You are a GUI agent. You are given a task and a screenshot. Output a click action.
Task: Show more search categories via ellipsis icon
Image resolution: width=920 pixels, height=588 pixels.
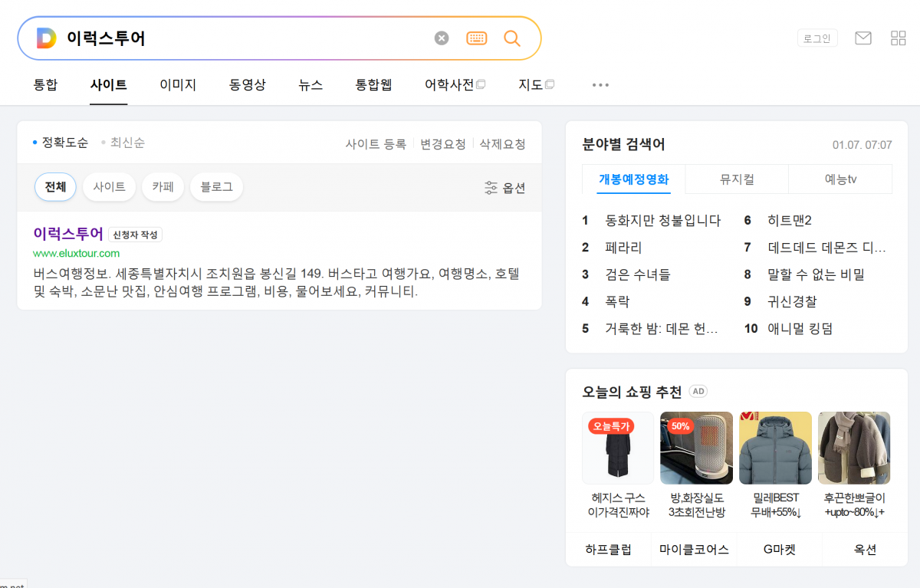pyautogui.click(x=600, y=85)
